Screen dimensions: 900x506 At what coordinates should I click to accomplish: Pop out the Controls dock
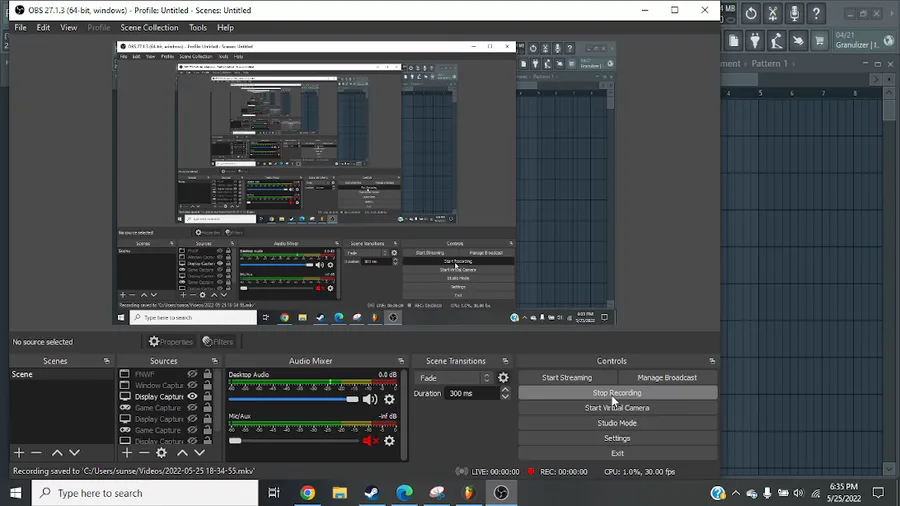coord(712,361)
